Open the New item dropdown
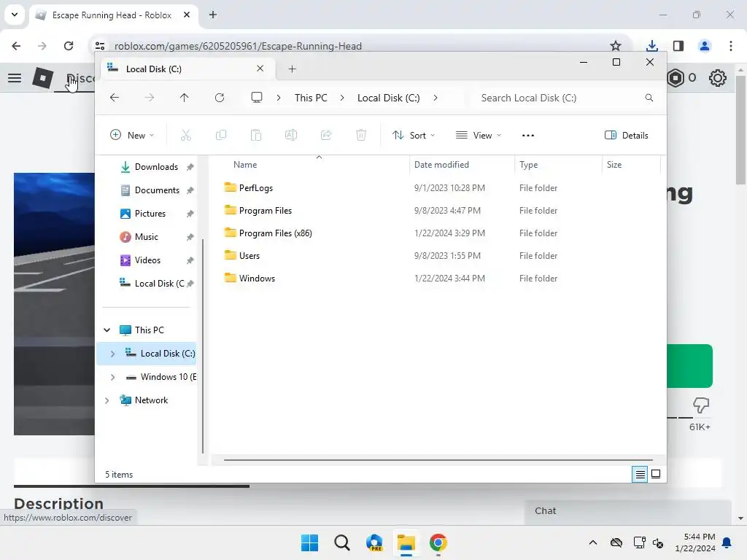Image resolution: width=747 pixels, height=560 pixels. (x=132, y=135)
